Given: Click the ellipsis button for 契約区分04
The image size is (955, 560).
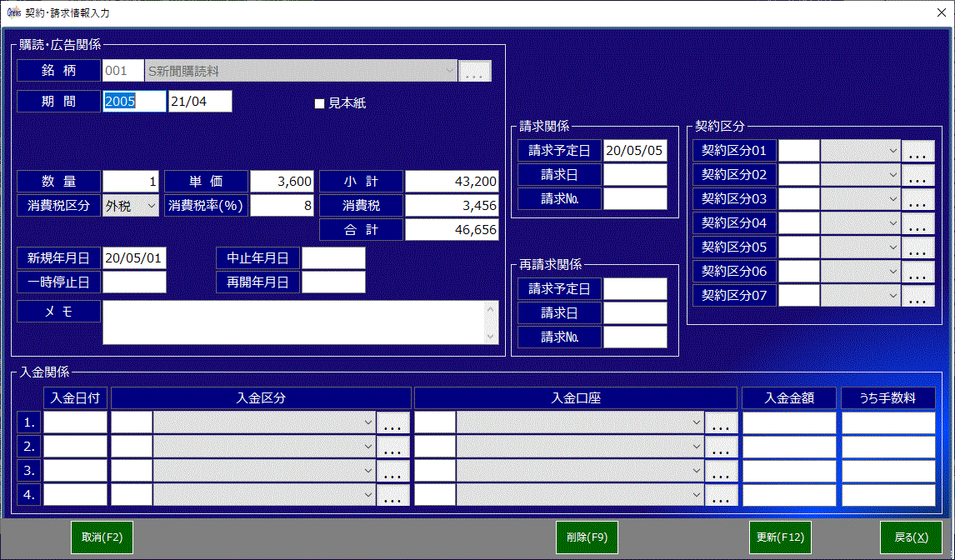Looking at the screenshot, I should [917, 224].
